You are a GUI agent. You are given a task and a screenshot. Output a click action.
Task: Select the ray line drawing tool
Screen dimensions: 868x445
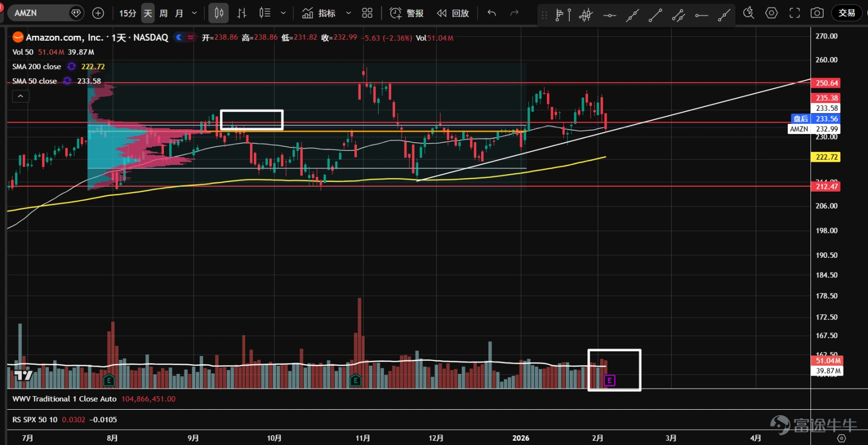(724, 15)
